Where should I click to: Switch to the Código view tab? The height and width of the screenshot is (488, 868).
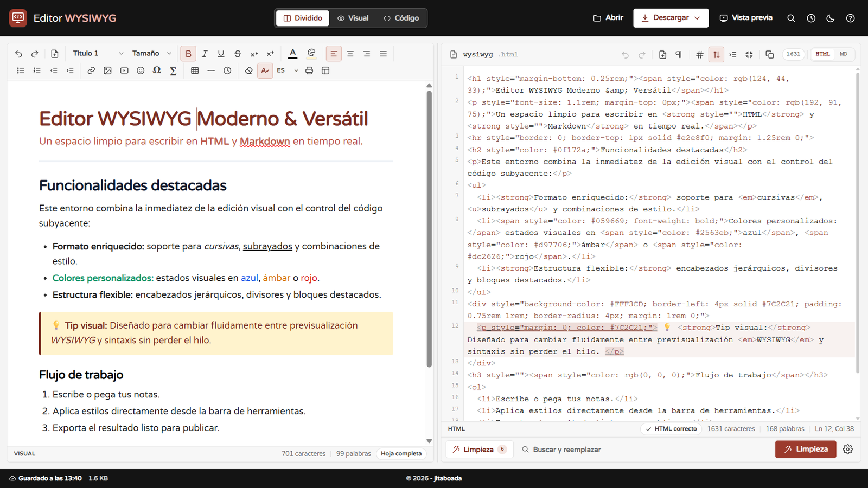(401, 18)
